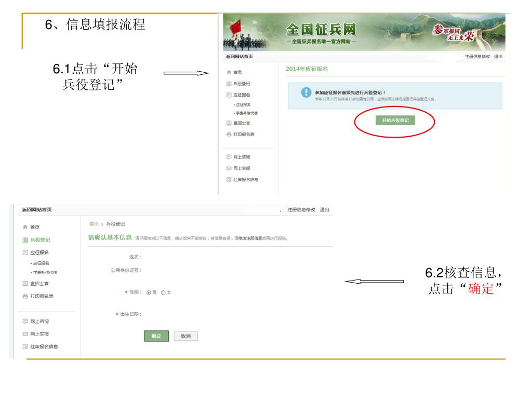
Task: Click the 公民身份证号 field label
Action: click(126, 270)
